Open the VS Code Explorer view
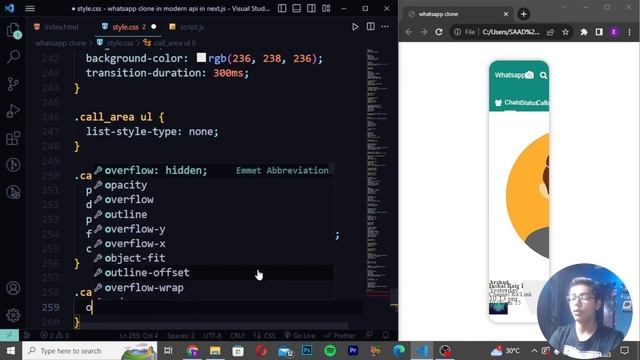The height and width of the screenshot is (360, 640). [x=13, y=31]
